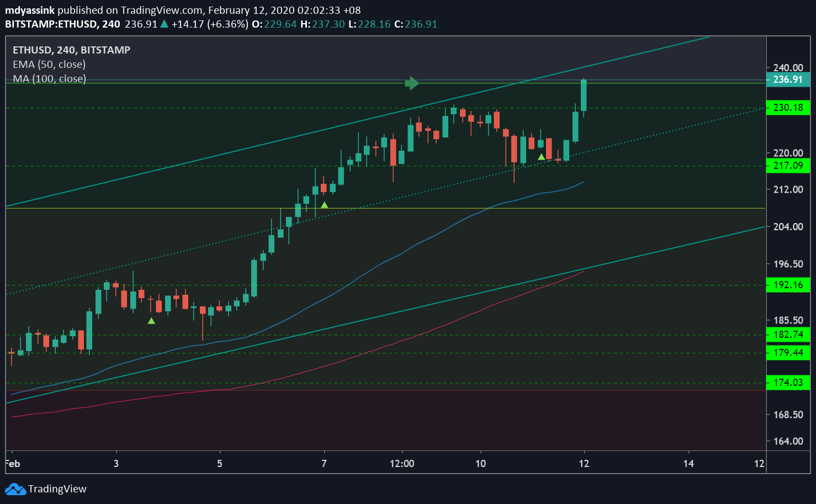
Task: Click the 14 date label on time axis
Action: point(688,464)
